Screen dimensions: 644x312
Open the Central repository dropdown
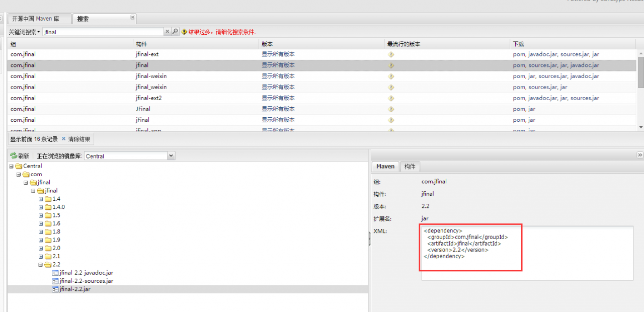pyautogui.click(x=171, y=156)
